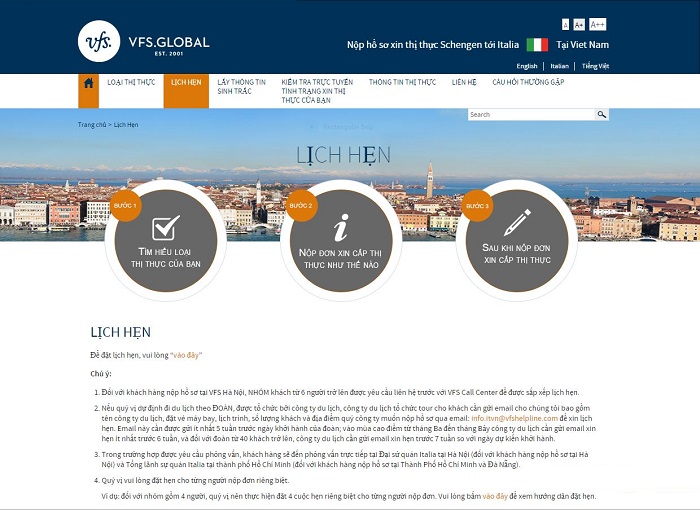Switch language to Tiếng Việt

[x=595, y=66]
